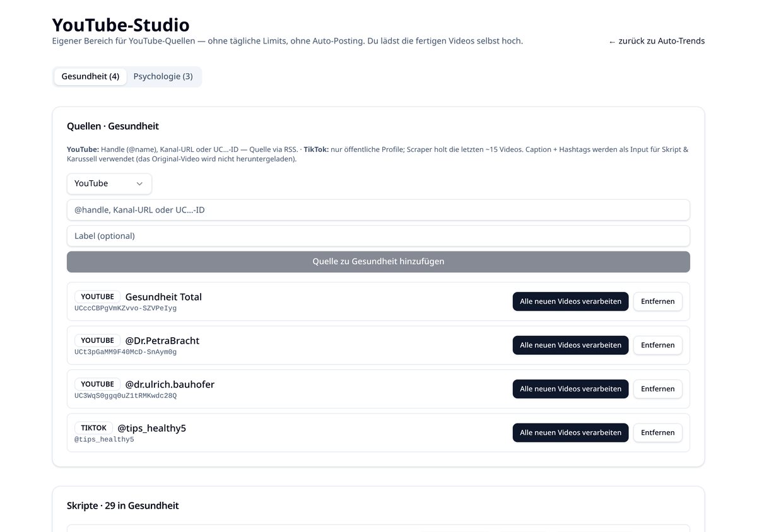Remove the Gesundheit Total source
The image size is (757, 532).
point(658,301)
